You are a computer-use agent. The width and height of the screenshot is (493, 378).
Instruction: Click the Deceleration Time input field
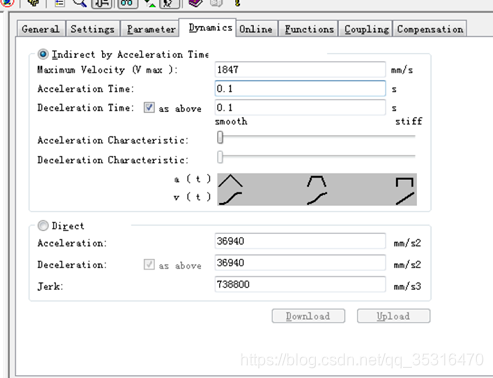(x=300, y=107)
